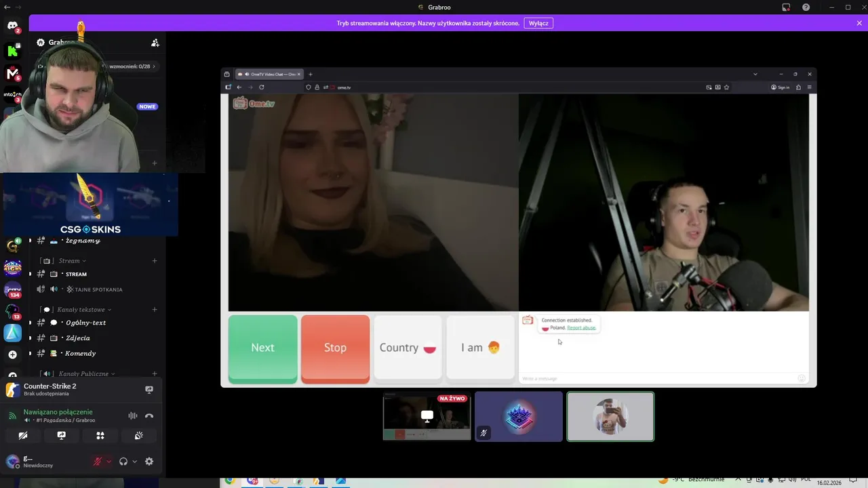
Task: Open the green K server icon
Action: pos(12,51)
